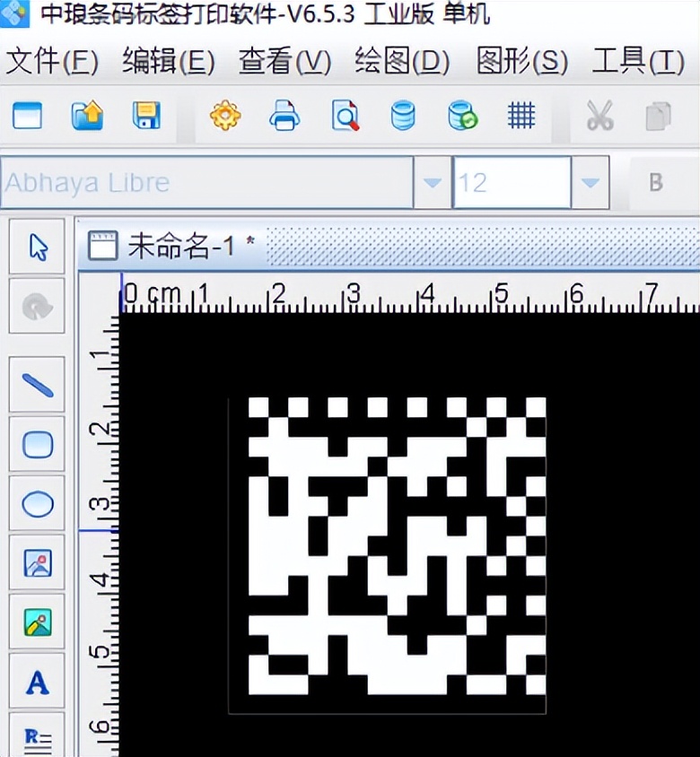Open an existing file via folder icon

point(87,116)
